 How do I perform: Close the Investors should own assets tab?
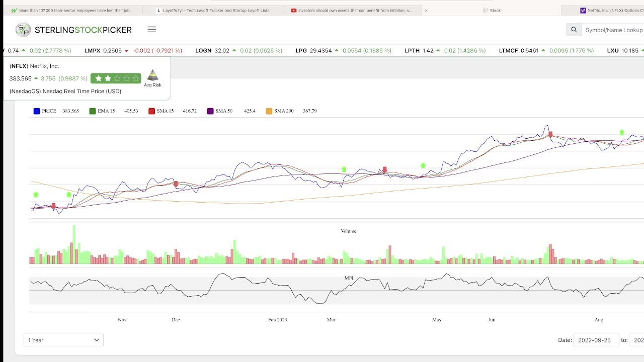[x=426, y=10]
